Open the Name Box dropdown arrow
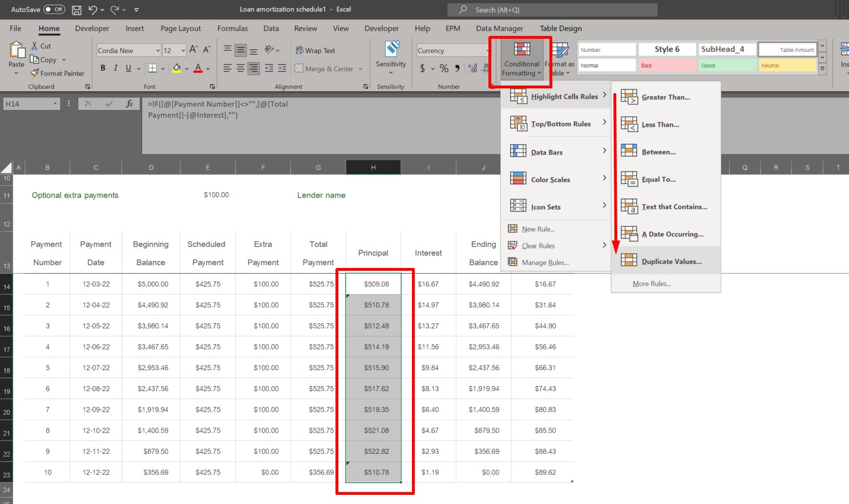Viewport: 849px width, 504px height. [x=55, y=104]
